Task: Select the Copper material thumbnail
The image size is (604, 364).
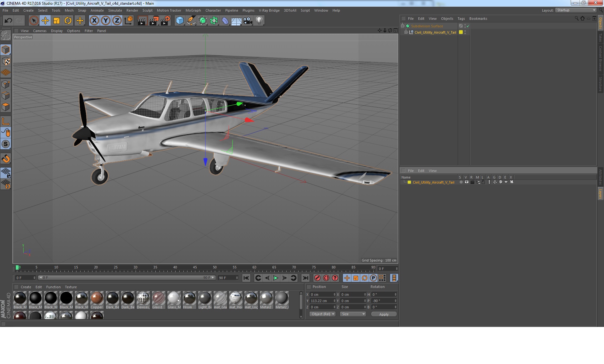Action: point(97,300)
